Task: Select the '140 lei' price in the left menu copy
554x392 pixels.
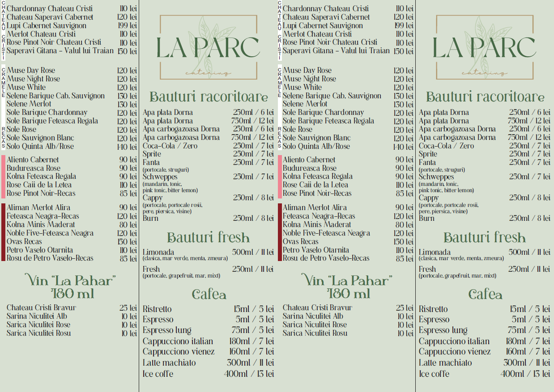Action: tap(127, 146)
